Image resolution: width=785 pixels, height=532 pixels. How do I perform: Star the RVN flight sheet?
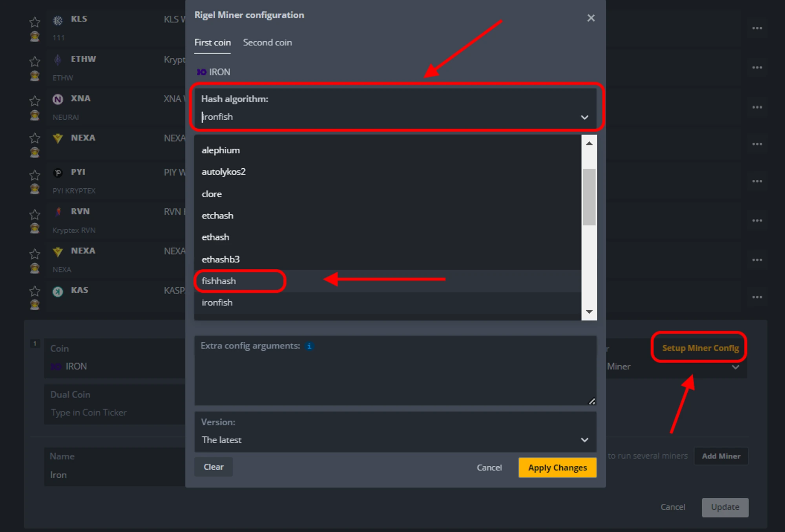point(35,214)
